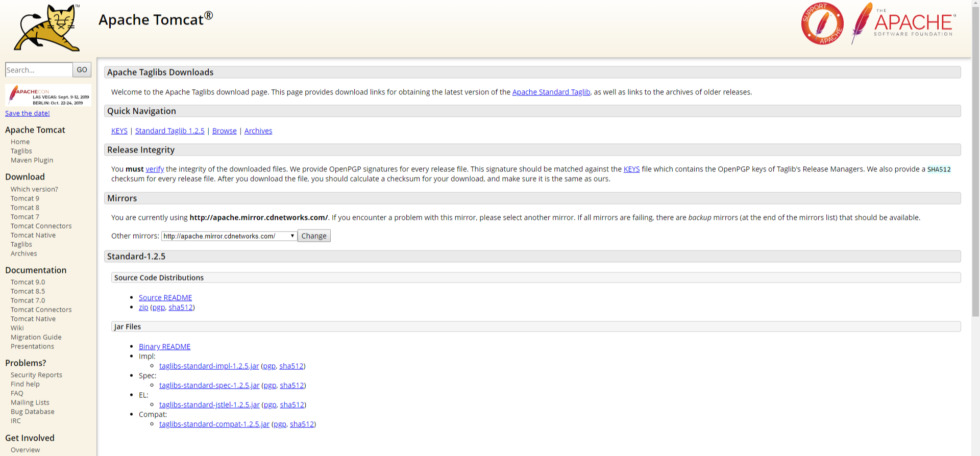Open the Save the date! link
Image resolution: width=980 pixels, height=456 pixels.
point(28,113)
